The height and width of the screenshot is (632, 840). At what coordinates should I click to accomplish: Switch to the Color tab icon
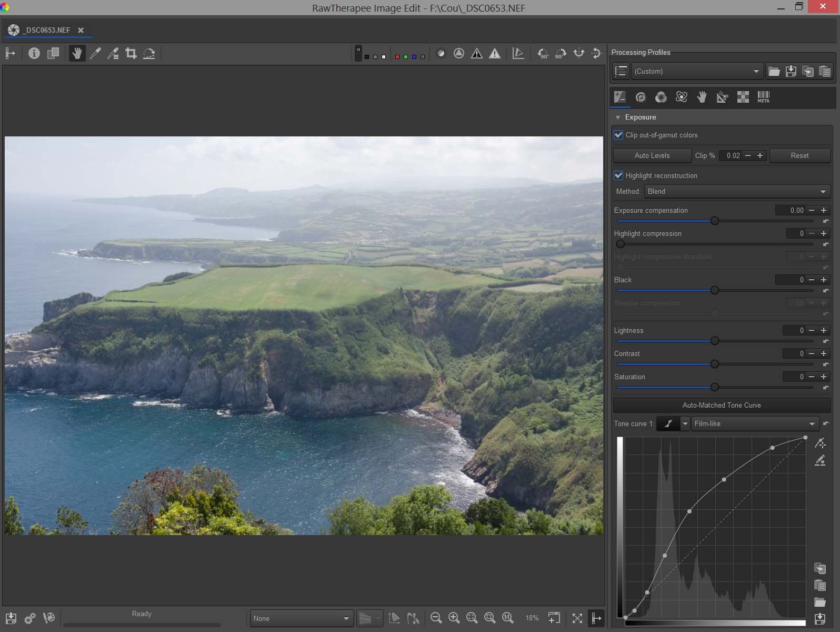pyautogui.click(x=661, y=97)
